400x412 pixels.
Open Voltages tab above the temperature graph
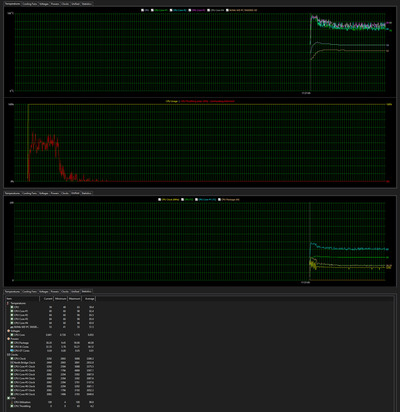(44, 4)
